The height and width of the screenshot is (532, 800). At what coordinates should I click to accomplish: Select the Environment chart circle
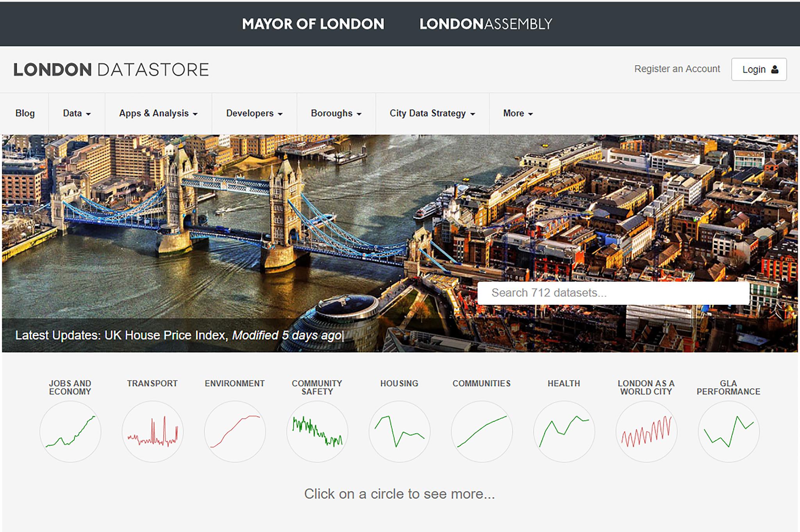coord(235,432)
